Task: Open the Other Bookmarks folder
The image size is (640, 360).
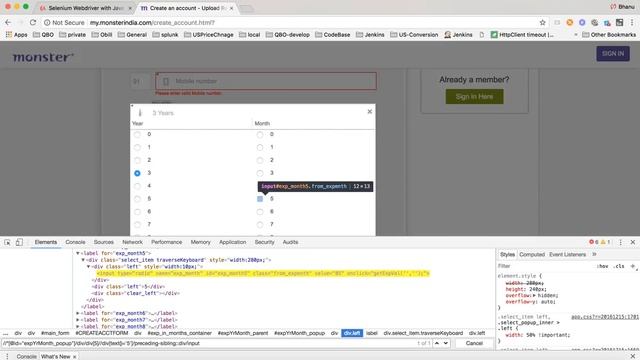Action: tap(609, 35)
